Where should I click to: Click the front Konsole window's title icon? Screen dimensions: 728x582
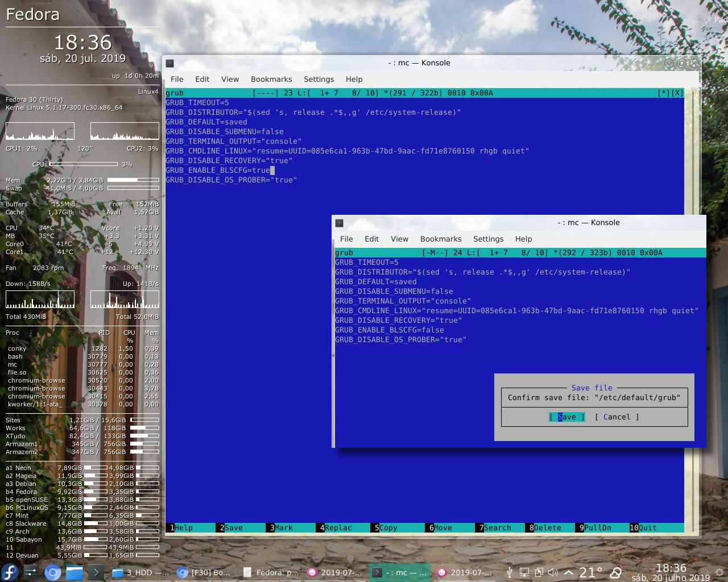(x=339, y=223)
